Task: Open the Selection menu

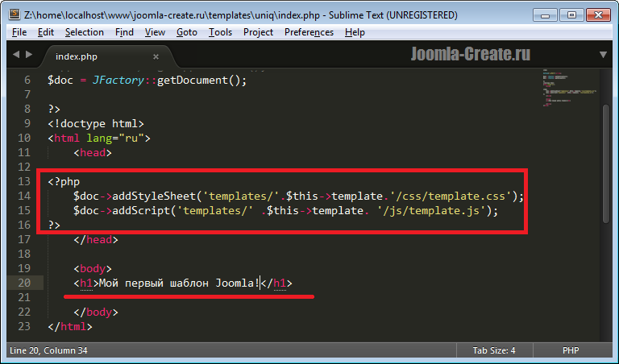Action: pos(84,32)
